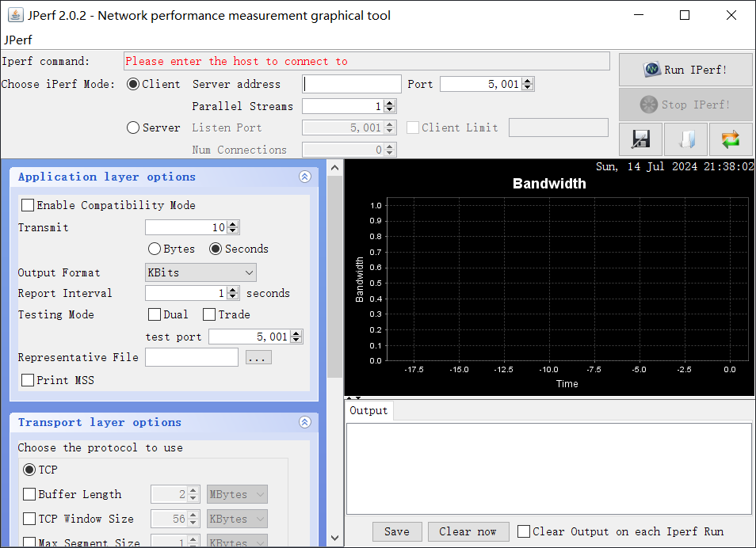This screenshot has width=756, height=548.
Task: Collapse the Transport layer options panel
Action: (305, 422)
